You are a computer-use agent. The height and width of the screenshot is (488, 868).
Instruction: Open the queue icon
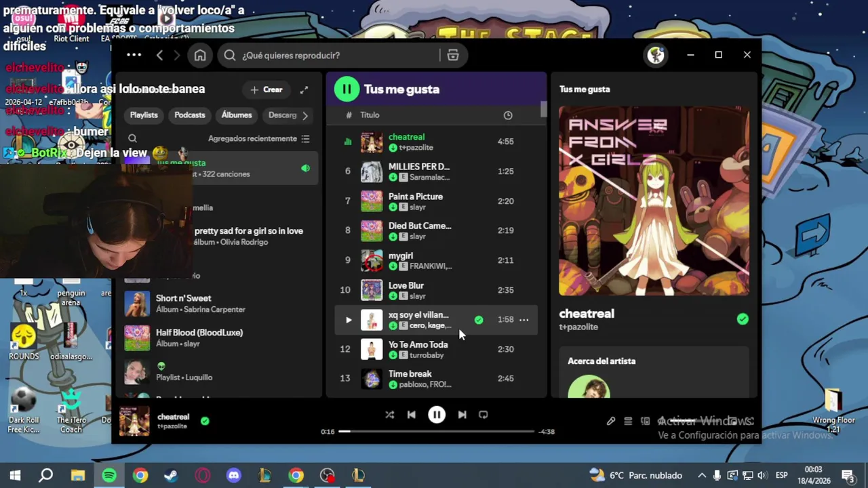tap(628, 421)
